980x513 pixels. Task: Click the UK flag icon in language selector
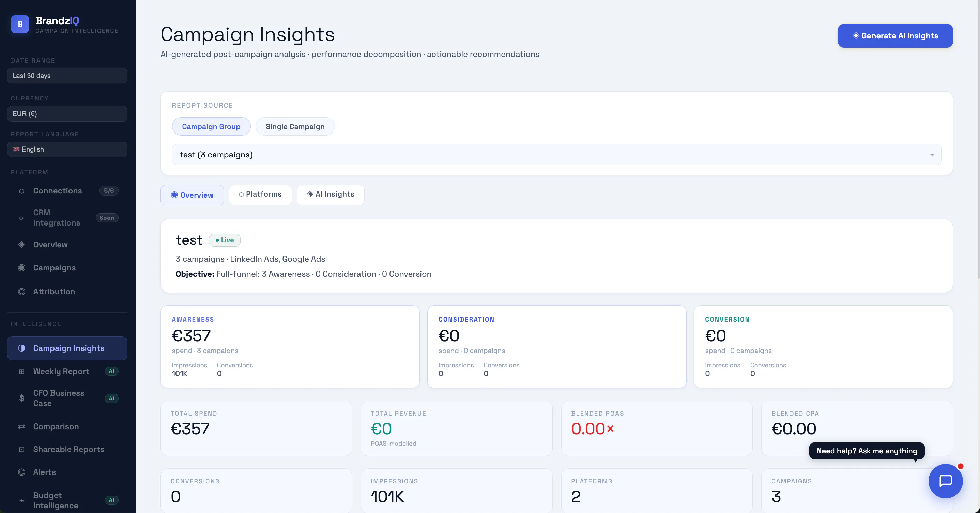pyautogui.click(x=16, y=149)
